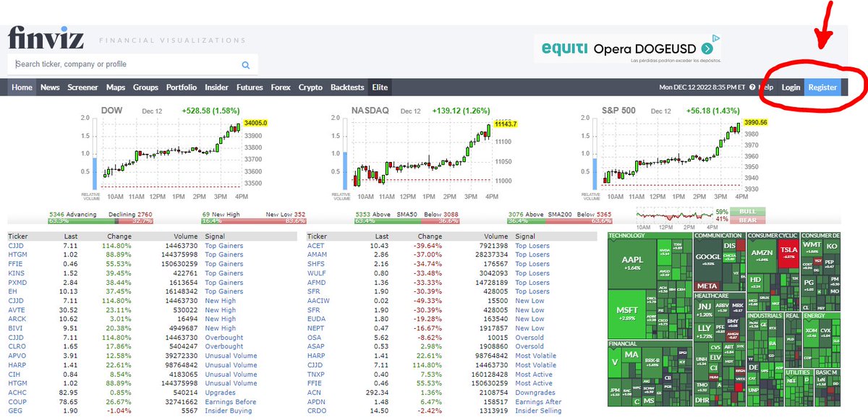The height and width of the screenshot is (420, 868).
Task: Click the Help question mark icon
Action: click(x=752, y=87)
